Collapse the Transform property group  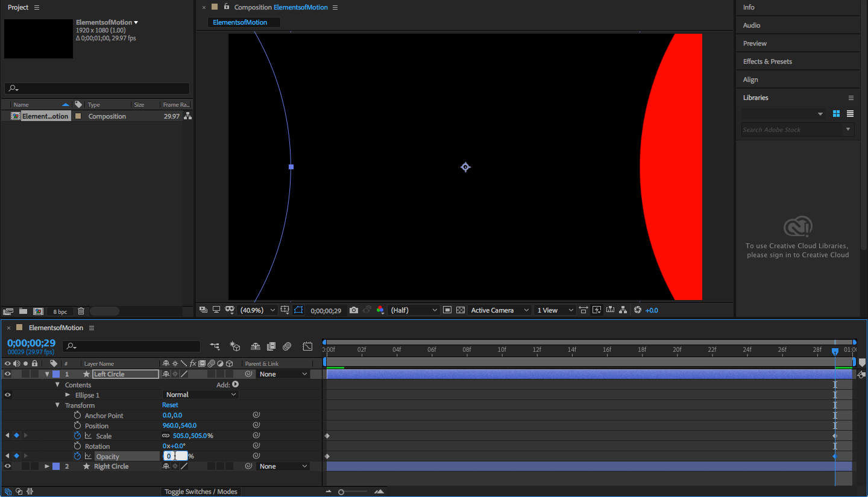(58, 405)
